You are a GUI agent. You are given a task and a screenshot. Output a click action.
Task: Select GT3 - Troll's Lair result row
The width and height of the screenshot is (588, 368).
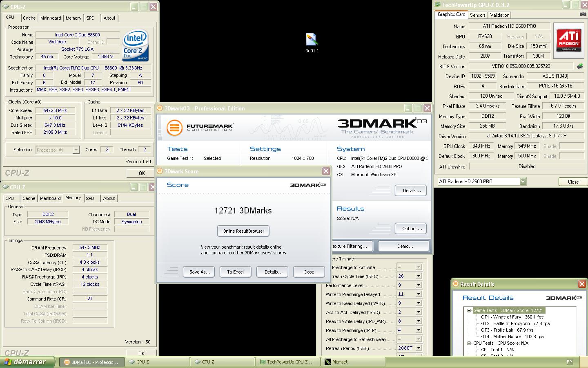tap(507, 330)
